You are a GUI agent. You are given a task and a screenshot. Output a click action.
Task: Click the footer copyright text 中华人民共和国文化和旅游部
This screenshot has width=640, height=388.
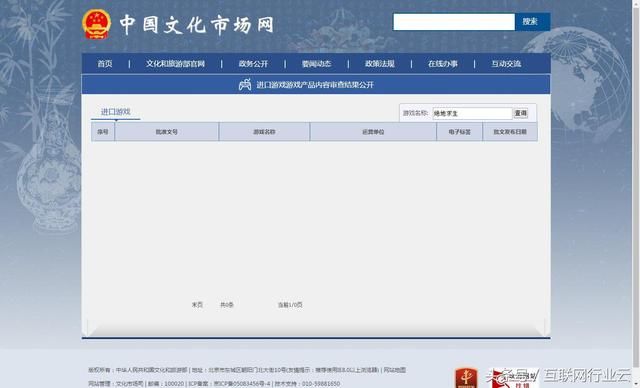[x=151, y=370]
